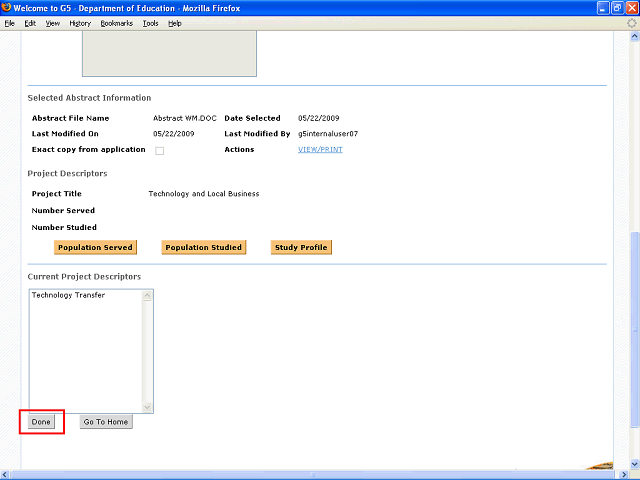The width and height of the screenshot is (640, 480).
Task: Click horizontal scroll-right arrow
Action: [624, 475]
